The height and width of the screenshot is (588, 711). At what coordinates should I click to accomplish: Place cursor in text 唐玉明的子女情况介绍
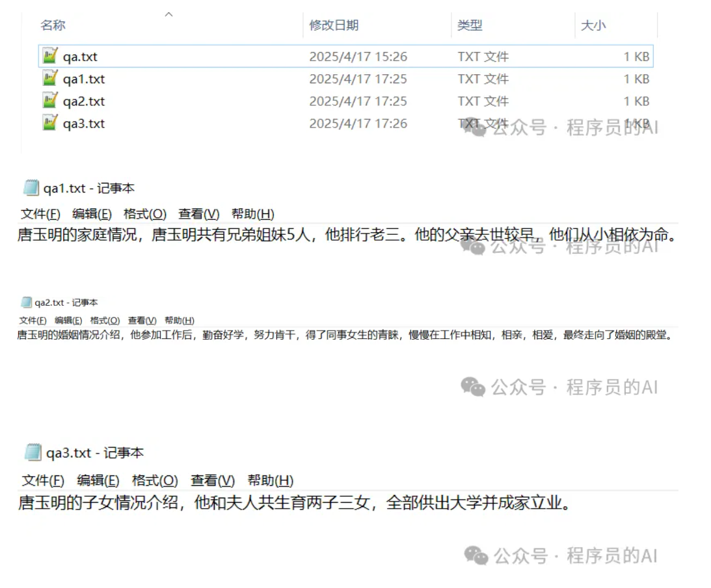[x=98, y=502]
